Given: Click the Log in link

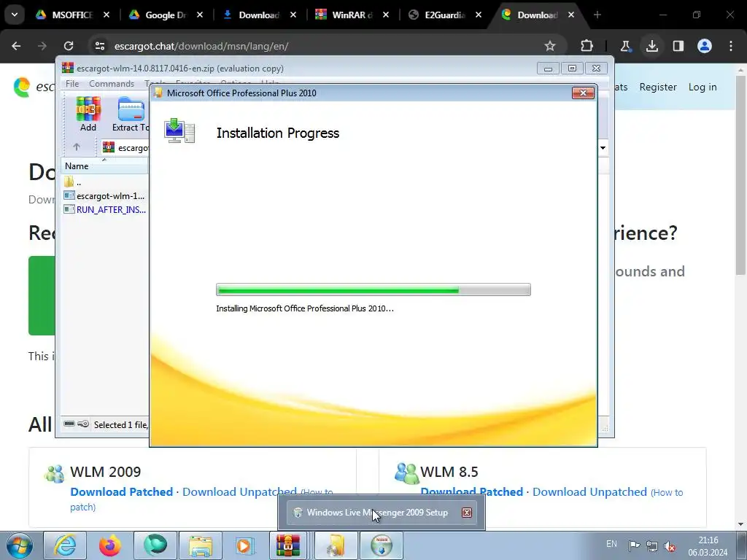Looking at the screenshot, I should tap(703, 87).
